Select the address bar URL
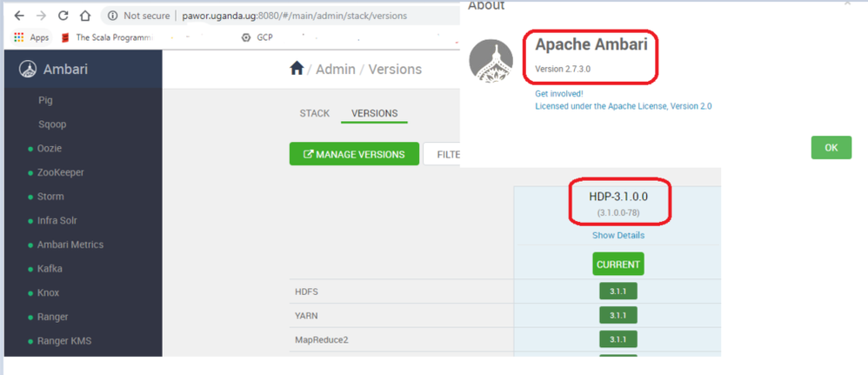This screenshot has height=375, width=868. pos(295,16)
